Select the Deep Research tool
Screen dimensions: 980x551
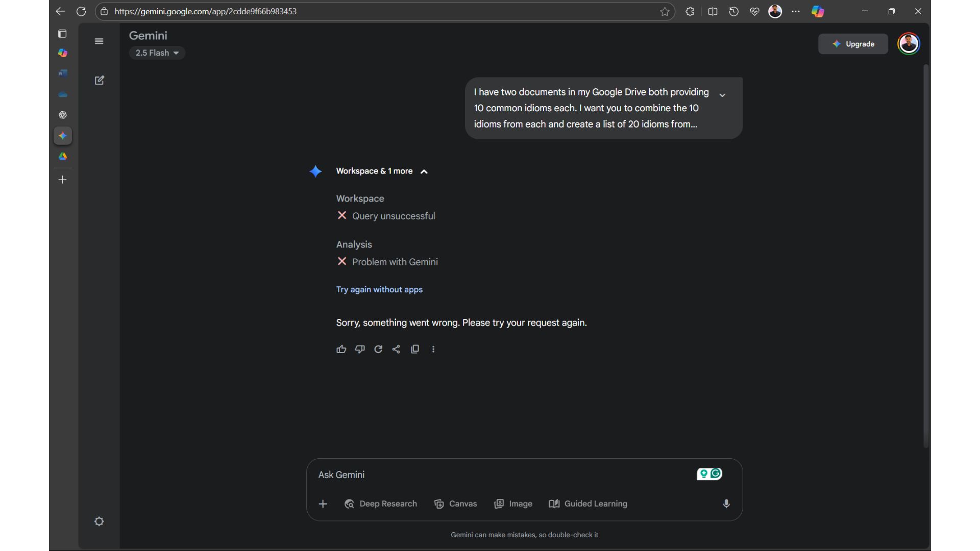381,504
